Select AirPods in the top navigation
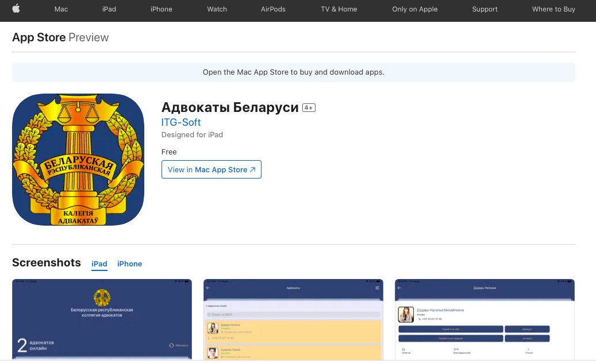Image resolution: width=596 pixels, height=364 pixels. tap(273, 9)
